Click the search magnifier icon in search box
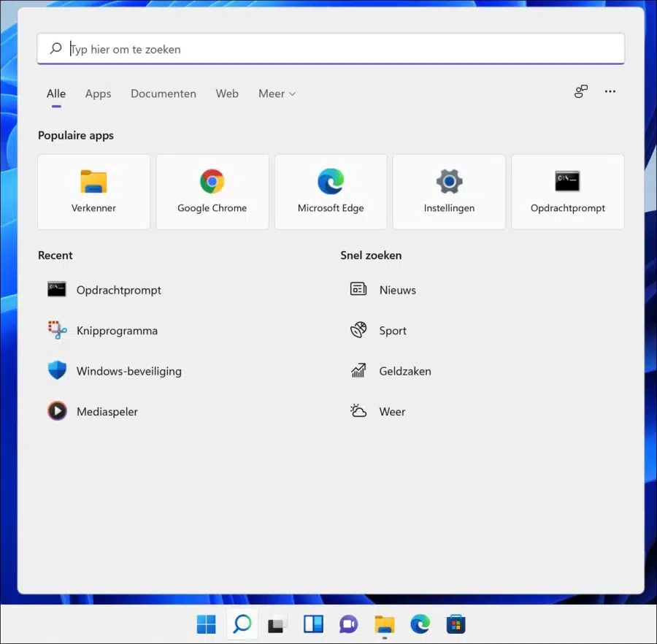Image resolution: width=657 pixels, height=644 pixels. coord(55,49)
